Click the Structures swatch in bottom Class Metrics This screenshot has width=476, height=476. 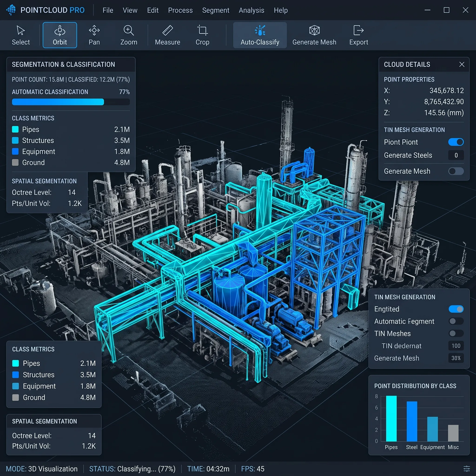click(x=16, y=375)
